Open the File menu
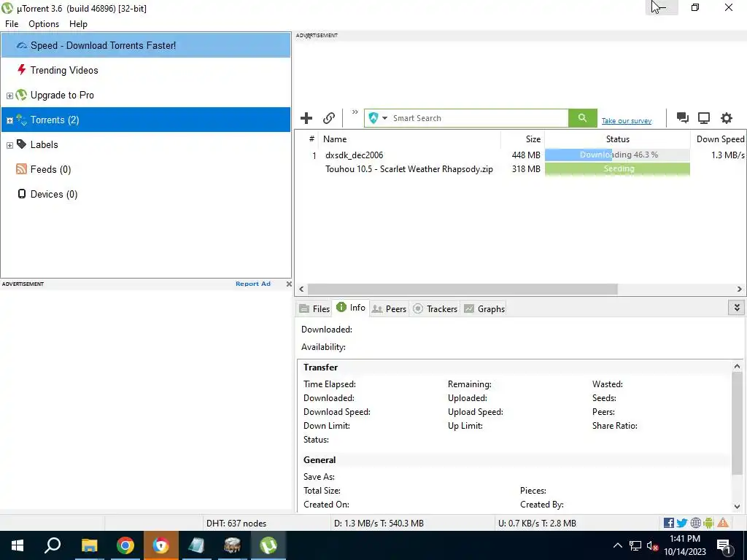Image resolution: width=747 pixels, height=560 pixels. tap(12, 24)
